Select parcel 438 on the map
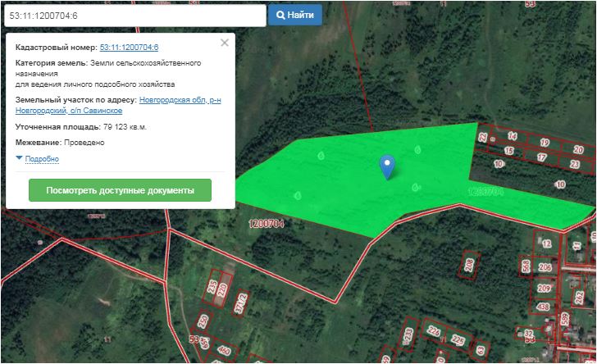Image resolution: width=597 pixels, height=364 pixels. [x=542, y=306]
